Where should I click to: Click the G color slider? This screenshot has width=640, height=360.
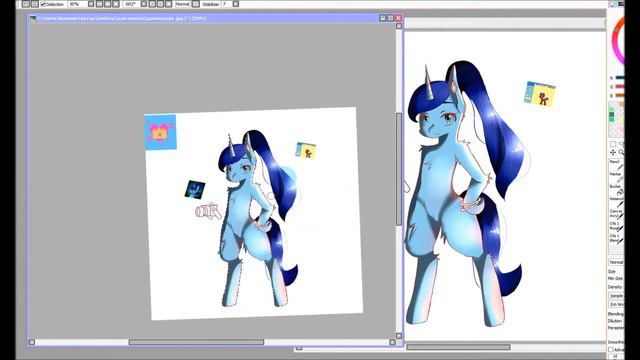click(x=620, y=87)
